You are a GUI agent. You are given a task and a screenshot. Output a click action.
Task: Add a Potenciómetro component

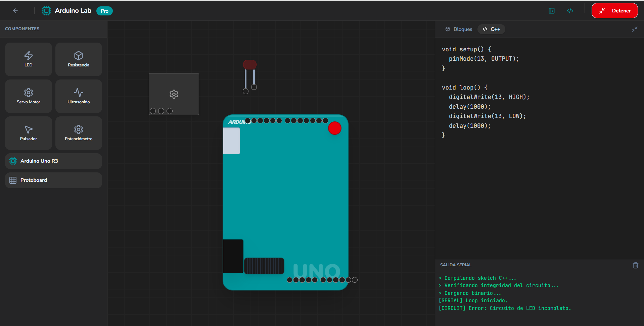pyautogui.click(x=79, y=133)
